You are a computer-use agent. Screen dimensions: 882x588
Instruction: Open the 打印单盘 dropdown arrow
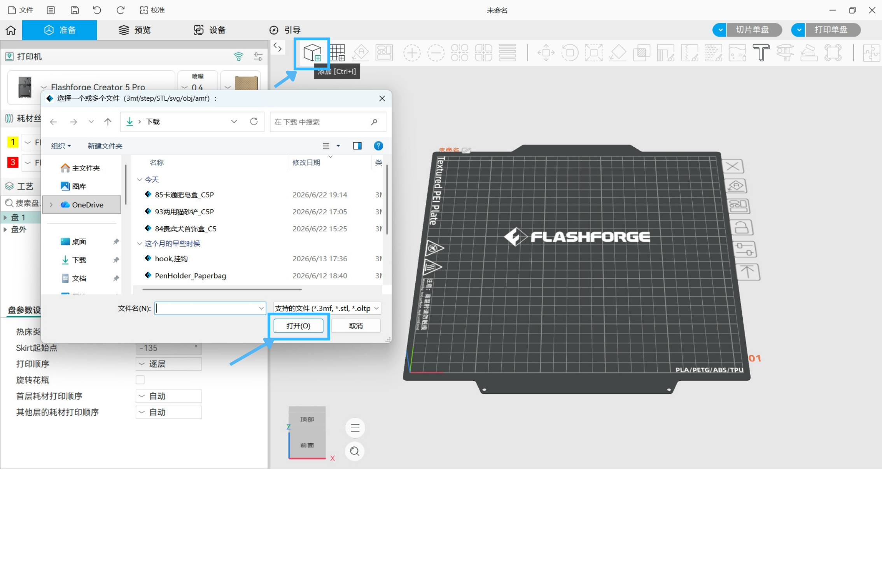pyautogui.click(x=799, y=30)
